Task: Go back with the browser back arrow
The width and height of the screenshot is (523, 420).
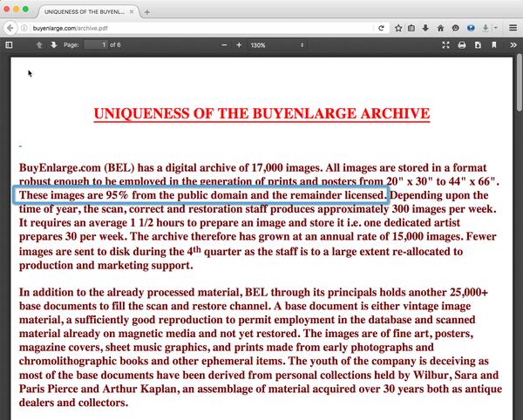Action: tap(10, 28)
